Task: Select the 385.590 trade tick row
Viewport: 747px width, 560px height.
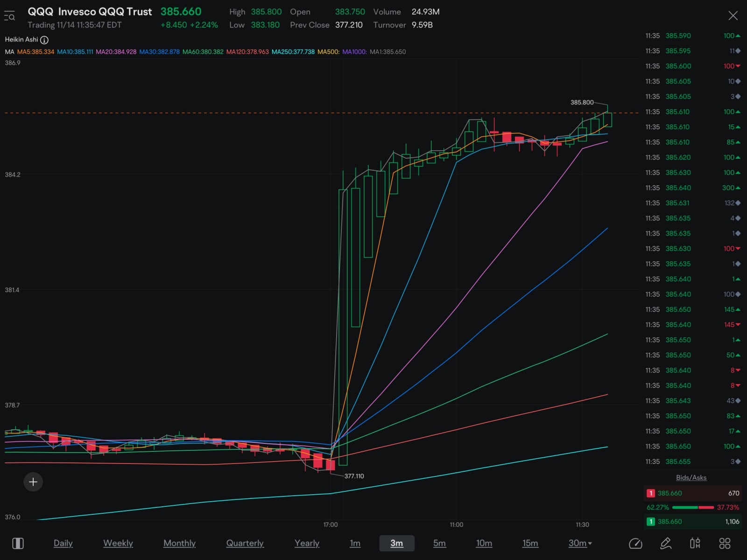Action: tap(692, 36)
